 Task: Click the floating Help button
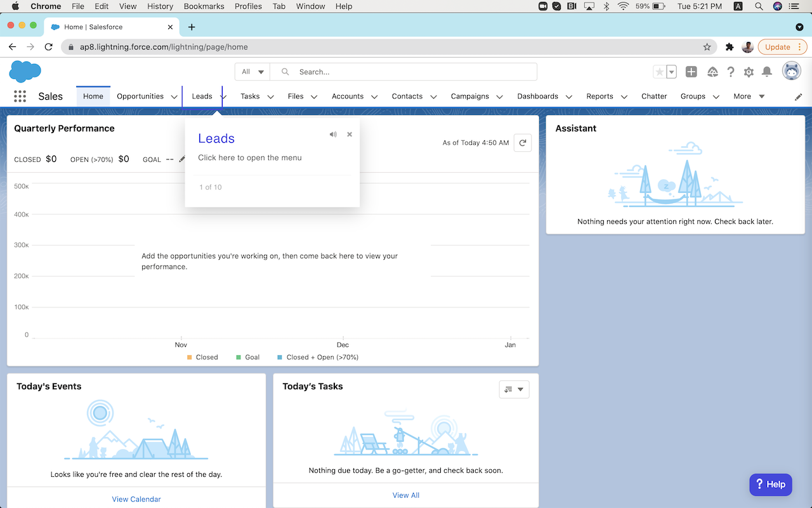(x=771, y=485)
